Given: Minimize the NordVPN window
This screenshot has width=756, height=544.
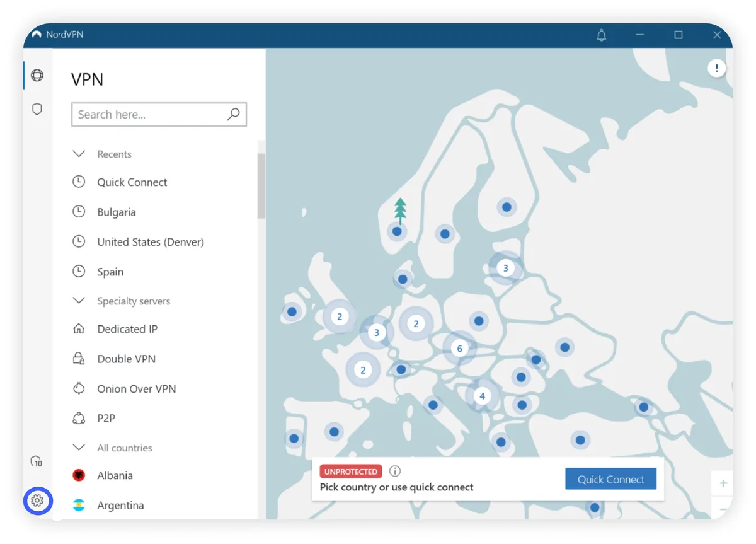Looking at the screenshot, I should point(640,35).
